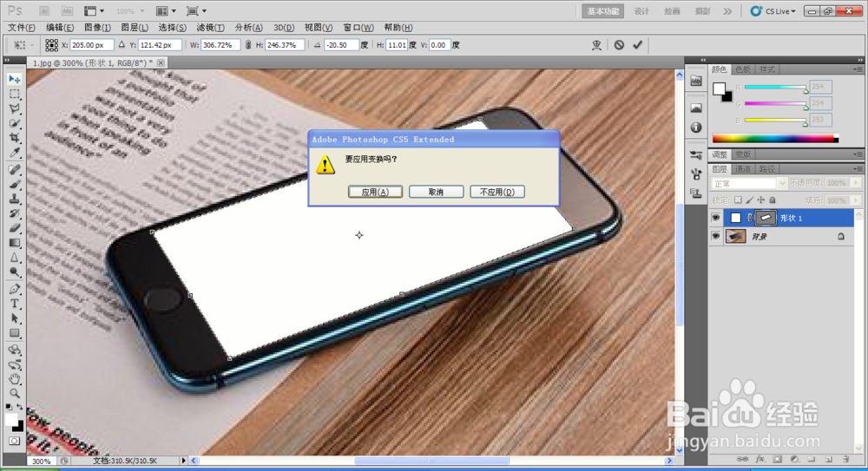Viewport: 868px width, 471px height.
Task: Select the Rectangular Marquee tool
Action: click(15, 94)
